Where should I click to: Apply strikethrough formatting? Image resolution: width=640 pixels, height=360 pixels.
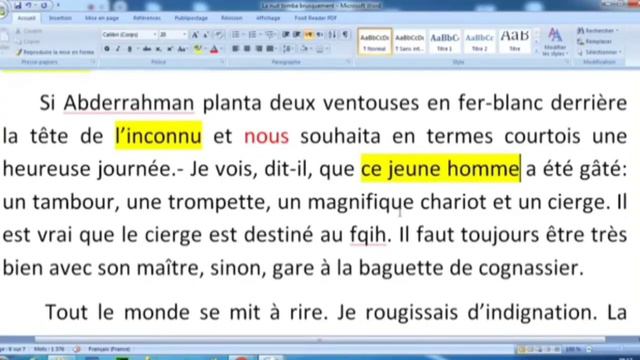point(147,49)
